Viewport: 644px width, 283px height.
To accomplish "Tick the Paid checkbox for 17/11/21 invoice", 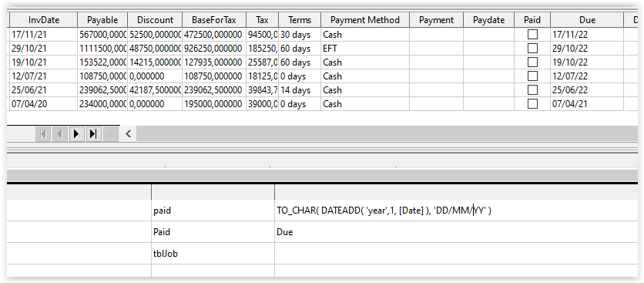I will [532, 35].
